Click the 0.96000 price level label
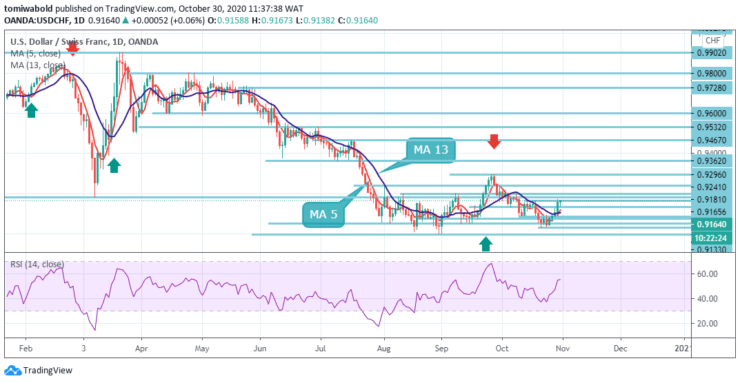 [x=711, y=114]
